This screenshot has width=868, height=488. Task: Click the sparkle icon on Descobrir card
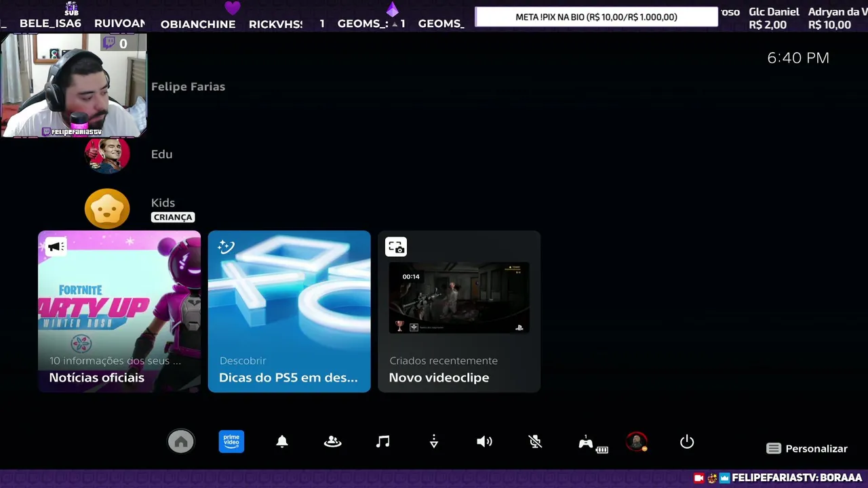tap(226, 247)
